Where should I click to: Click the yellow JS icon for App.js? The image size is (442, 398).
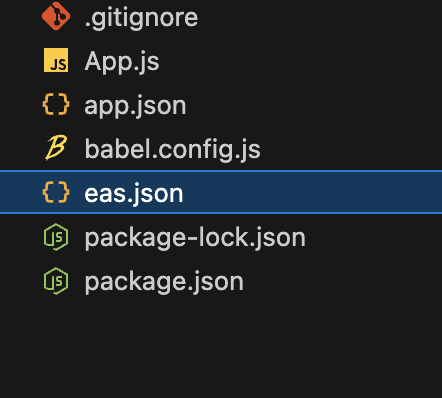point(56,60)
